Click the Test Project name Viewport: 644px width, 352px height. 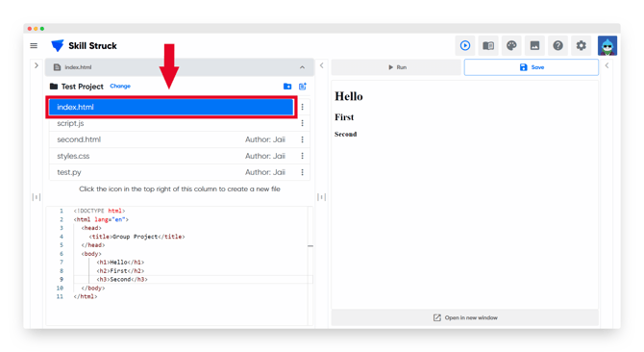(x=82, y=87)
